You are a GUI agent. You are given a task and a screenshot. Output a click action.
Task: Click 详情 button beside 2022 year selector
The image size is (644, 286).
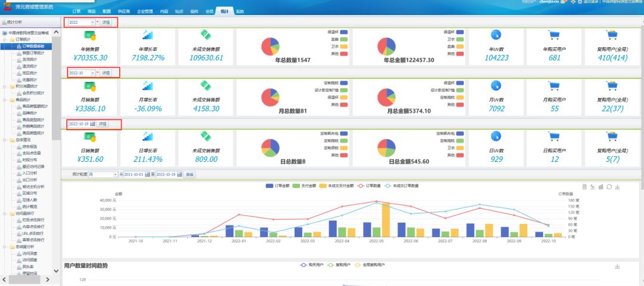click(x=106, y=22)
